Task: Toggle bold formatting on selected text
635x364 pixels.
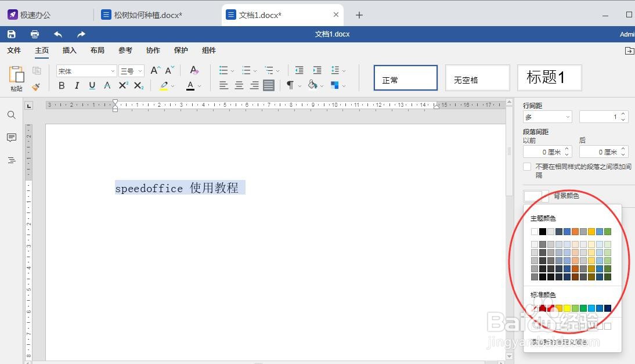Action: 62,85
